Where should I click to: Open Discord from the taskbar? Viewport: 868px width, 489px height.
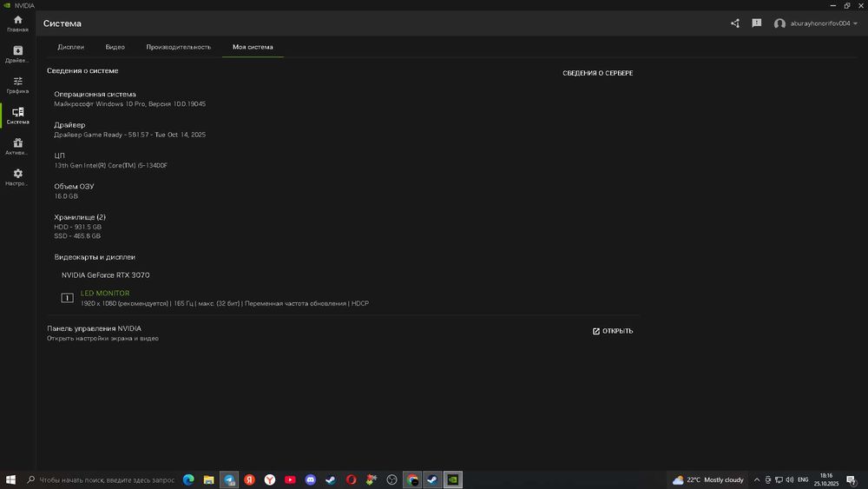311,479
